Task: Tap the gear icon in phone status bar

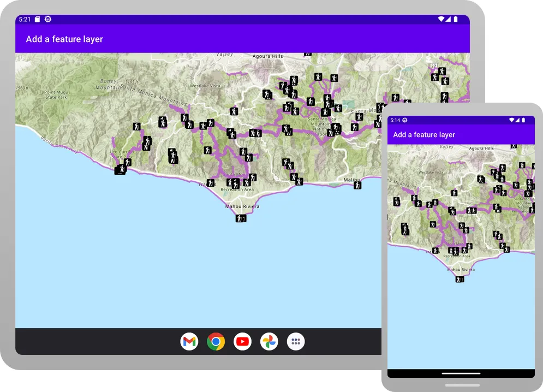Action: tap(404, 120)
